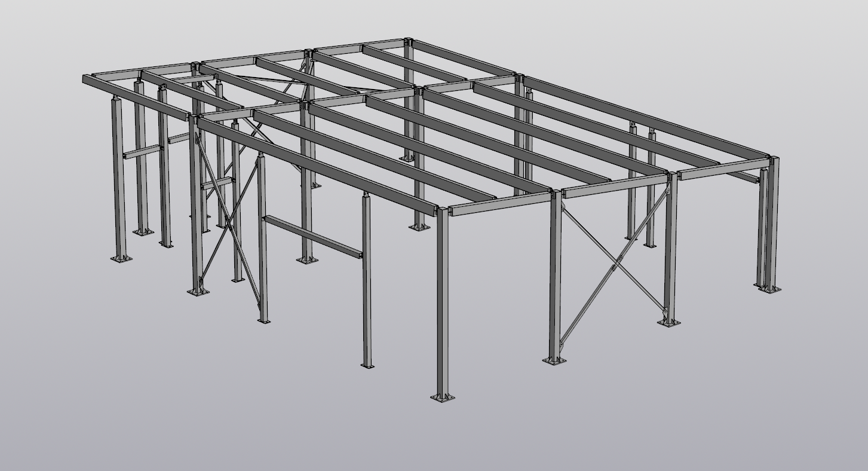Select the short front column without a roof beam
Image resolution: width=868 pixels, height=471 pixels.
tap(366, 281)
